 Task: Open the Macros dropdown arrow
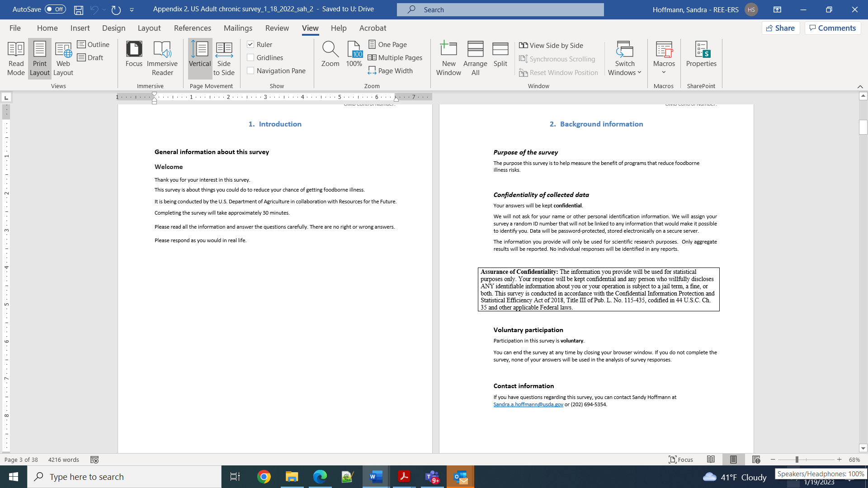coord(664,72)
